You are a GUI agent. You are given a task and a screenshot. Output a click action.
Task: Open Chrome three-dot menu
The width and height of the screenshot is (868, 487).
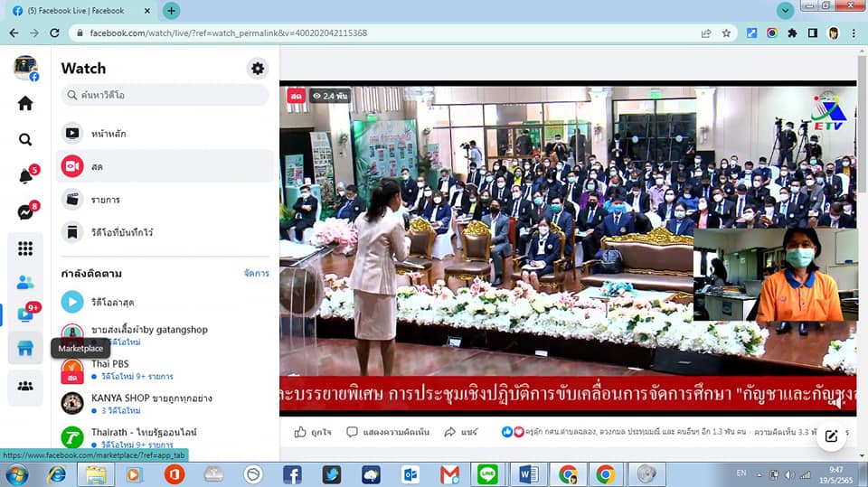854,33
